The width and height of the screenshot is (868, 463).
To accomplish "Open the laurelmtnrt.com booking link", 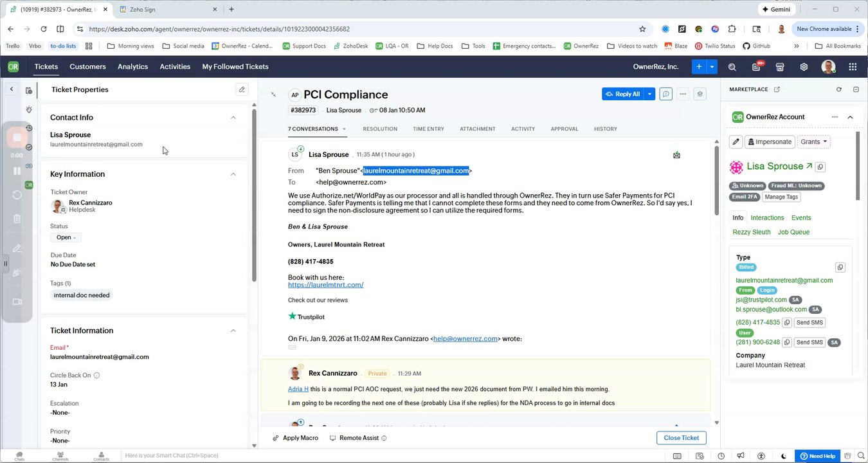I will point(325,285).
